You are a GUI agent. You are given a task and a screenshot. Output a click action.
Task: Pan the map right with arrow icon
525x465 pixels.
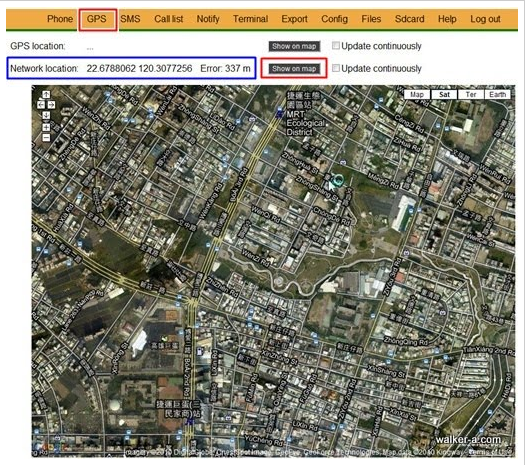tap(51, 105)
